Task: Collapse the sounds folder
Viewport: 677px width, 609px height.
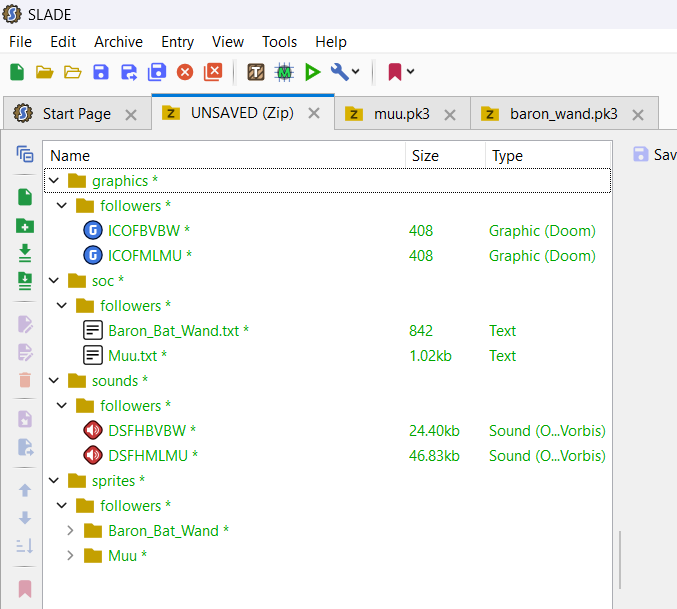Action: (x=54, y=380)
